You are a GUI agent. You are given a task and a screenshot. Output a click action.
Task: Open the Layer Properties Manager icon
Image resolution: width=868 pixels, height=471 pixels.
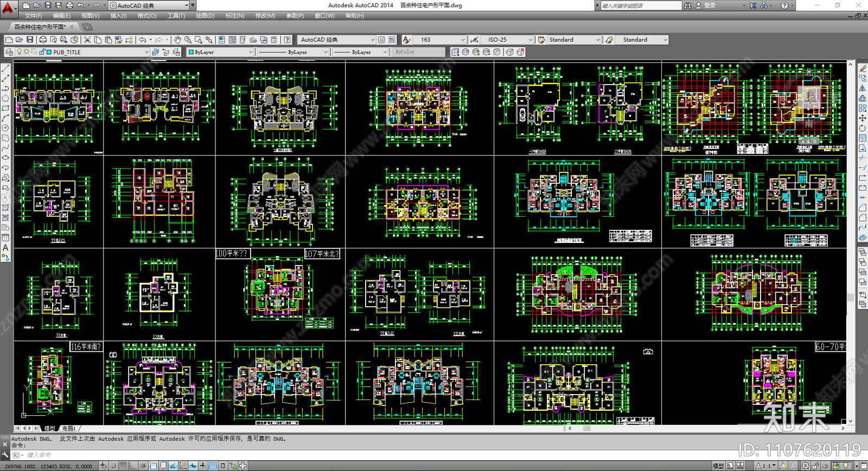[9, 52]
